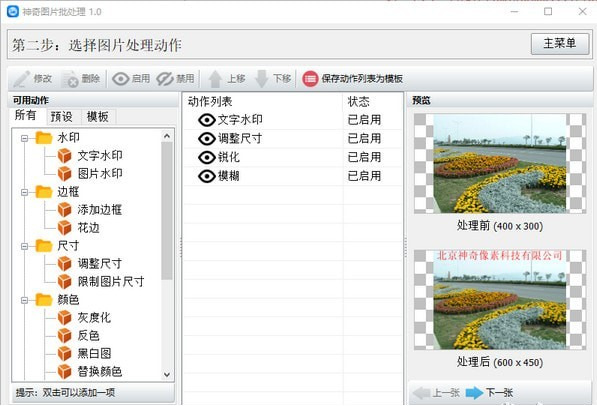Collapse the 水印 folder tree node
Screen dimensions: 597x406
pos(24,138)
